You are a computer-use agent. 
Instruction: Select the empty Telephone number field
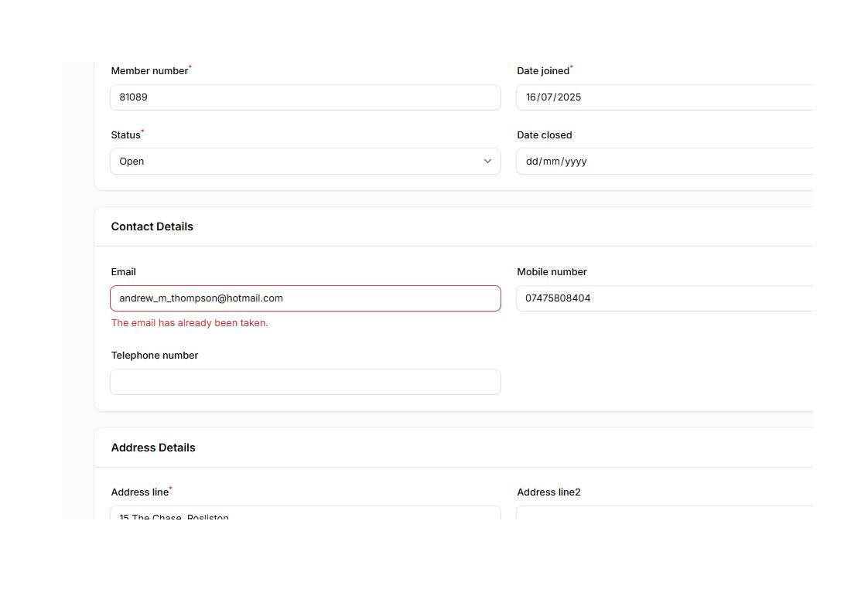[x=305, y=382]
